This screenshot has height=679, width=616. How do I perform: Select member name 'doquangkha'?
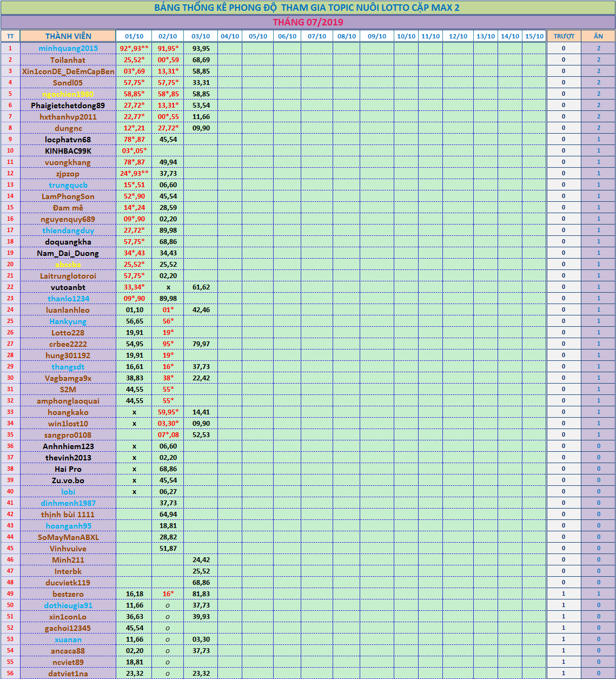tap(68, 241)
